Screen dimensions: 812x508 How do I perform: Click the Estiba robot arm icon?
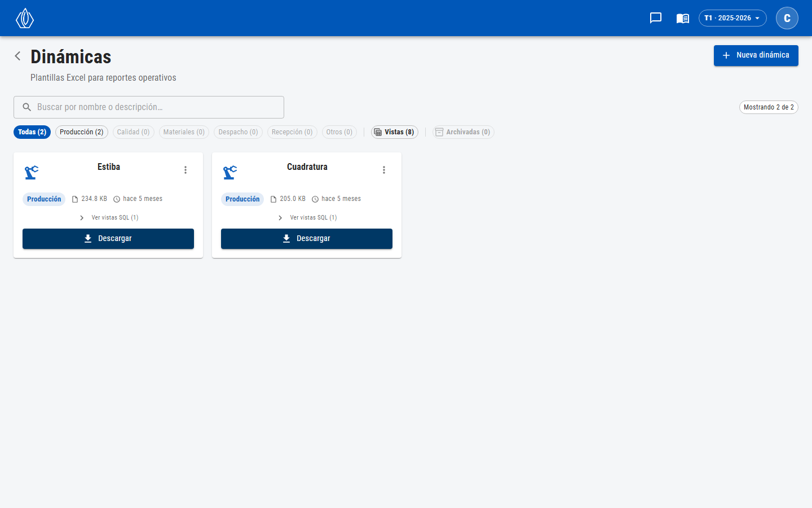pos(32,172)
